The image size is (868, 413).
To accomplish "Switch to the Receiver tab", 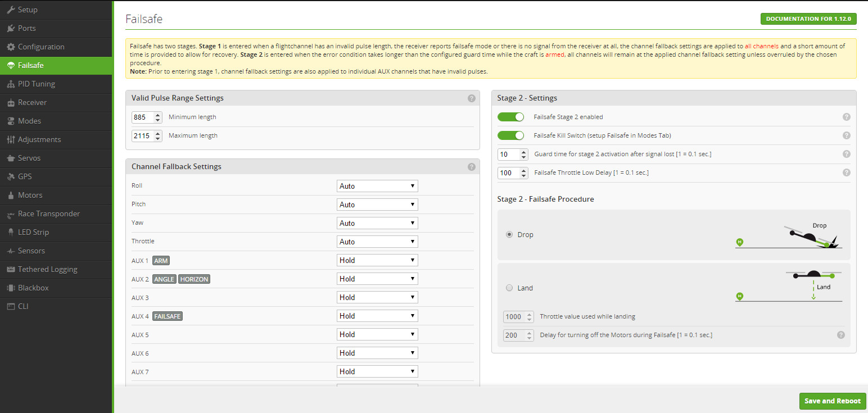I will (56, 102).
